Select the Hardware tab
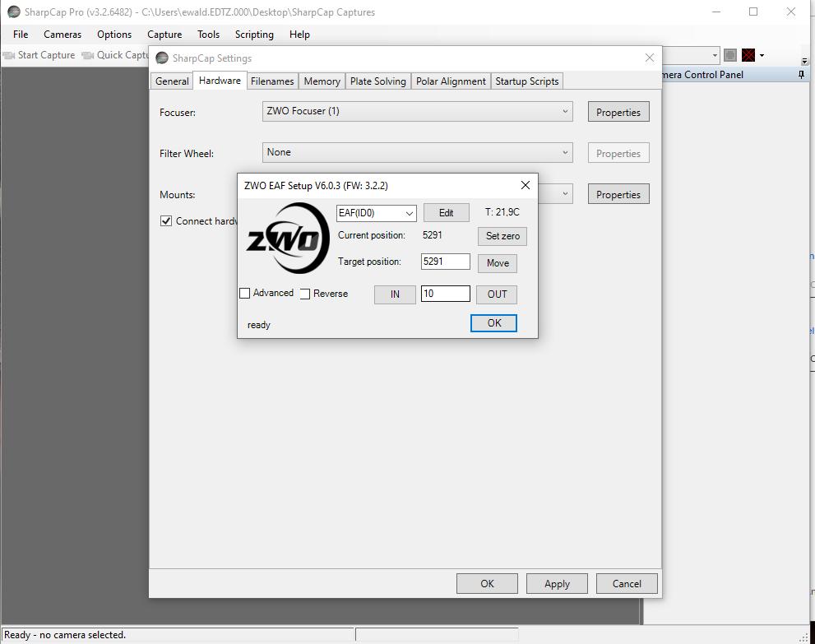This screenshot has height=644, width=815. [220, 81]
